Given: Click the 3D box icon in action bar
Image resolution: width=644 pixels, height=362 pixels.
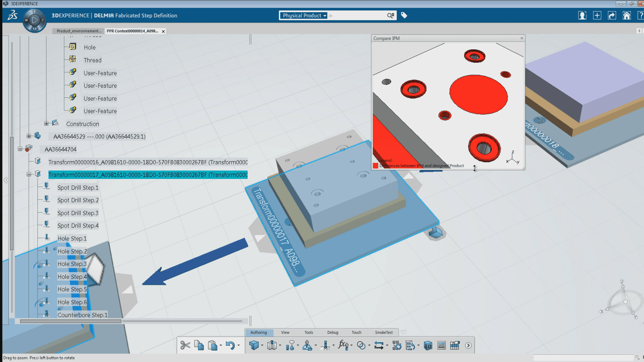Looking at the screenshot, I should [x=428, y=346].
